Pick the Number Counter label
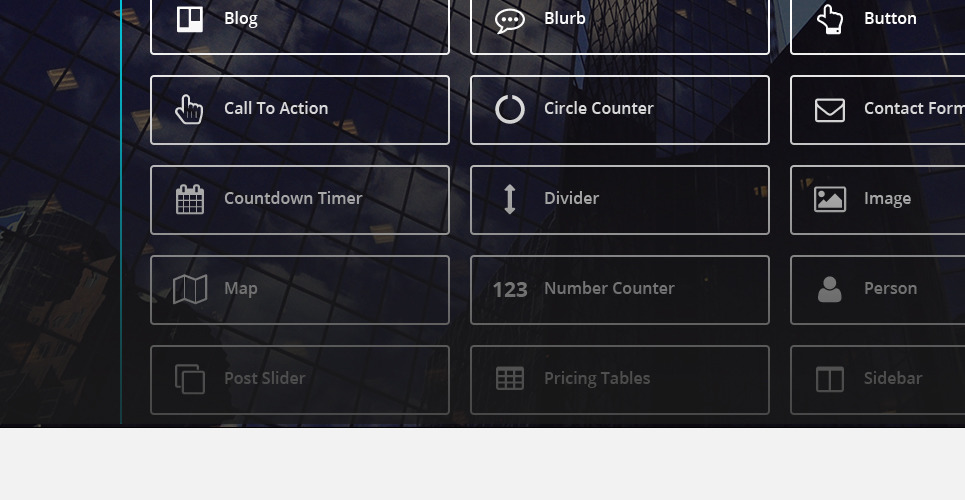The height and width of the screenshot is (500, 965). pos(609,288)
